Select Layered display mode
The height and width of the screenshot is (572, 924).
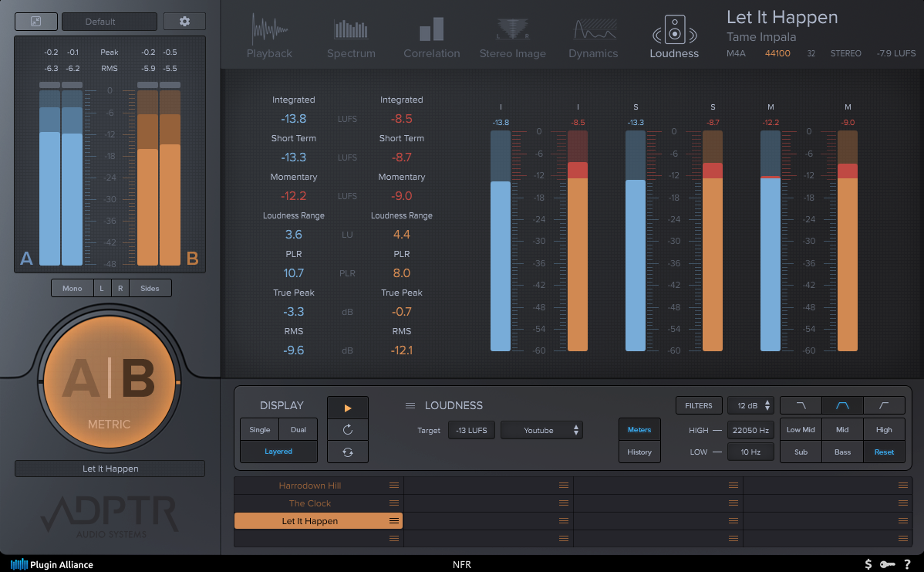point(278,451)
